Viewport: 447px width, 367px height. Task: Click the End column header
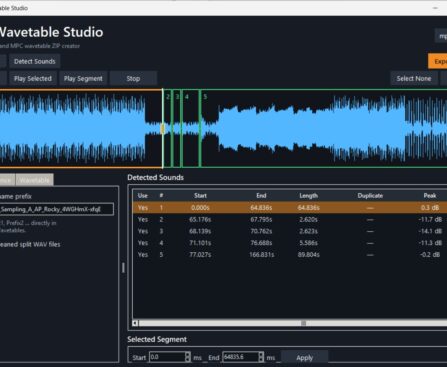click(x=261, y=196)
